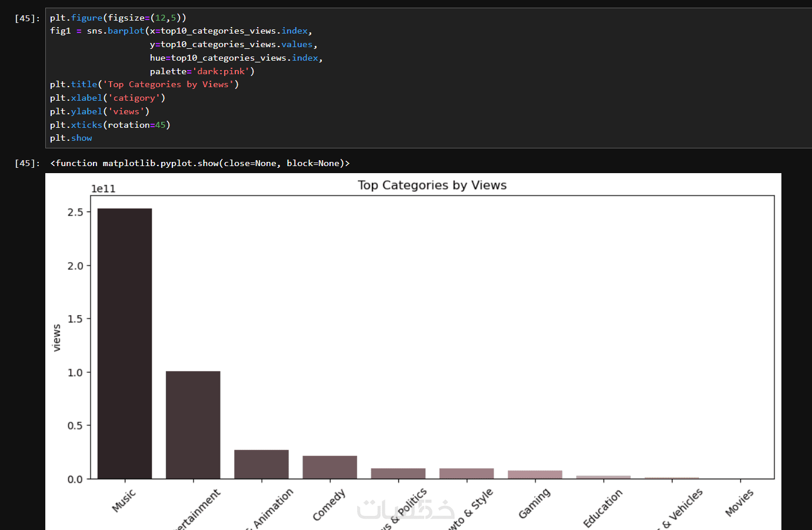Viewport: 812px width, 530px height.
Task: Click the 'Music' x-axis tick label
Action: point(124,501)
